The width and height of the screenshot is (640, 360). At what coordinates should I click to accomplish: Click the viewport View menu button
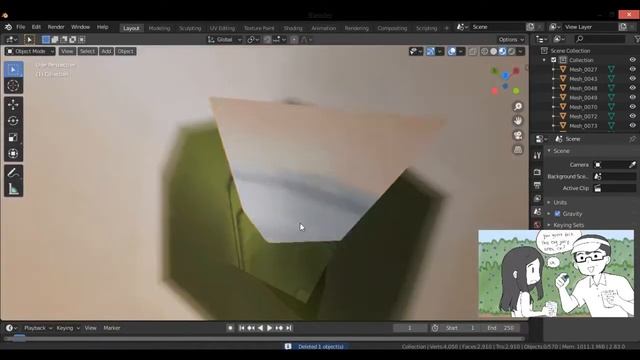pyautogui.click(x=67, y=51)
